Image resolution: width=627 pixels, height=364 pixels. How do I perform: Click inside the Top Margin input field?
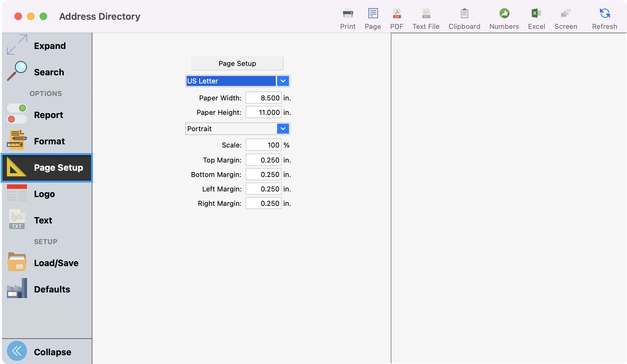tap(263, 160)
